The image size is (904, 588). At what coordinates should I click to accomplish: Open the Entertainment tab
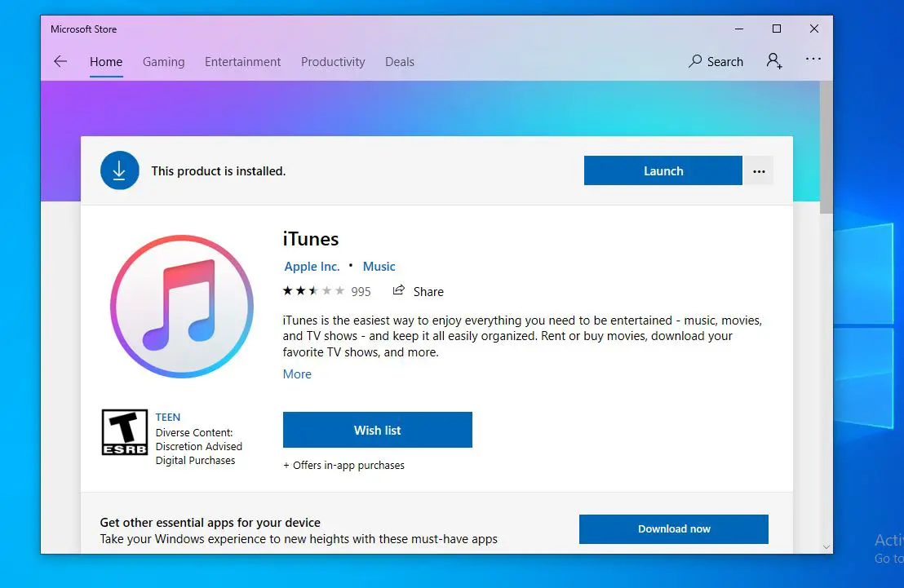(x=242, y=62)
